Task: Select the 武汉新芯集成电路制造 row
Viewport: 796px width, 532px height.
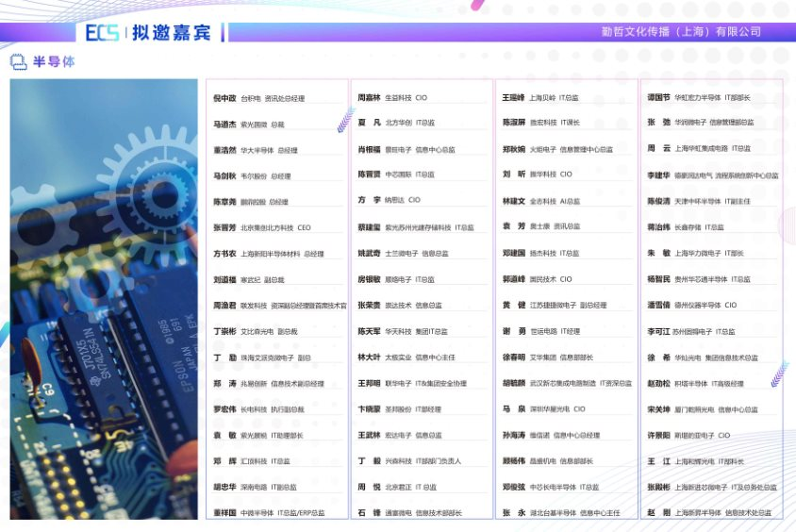Action: pyautogui.click(x=568, y=383)
